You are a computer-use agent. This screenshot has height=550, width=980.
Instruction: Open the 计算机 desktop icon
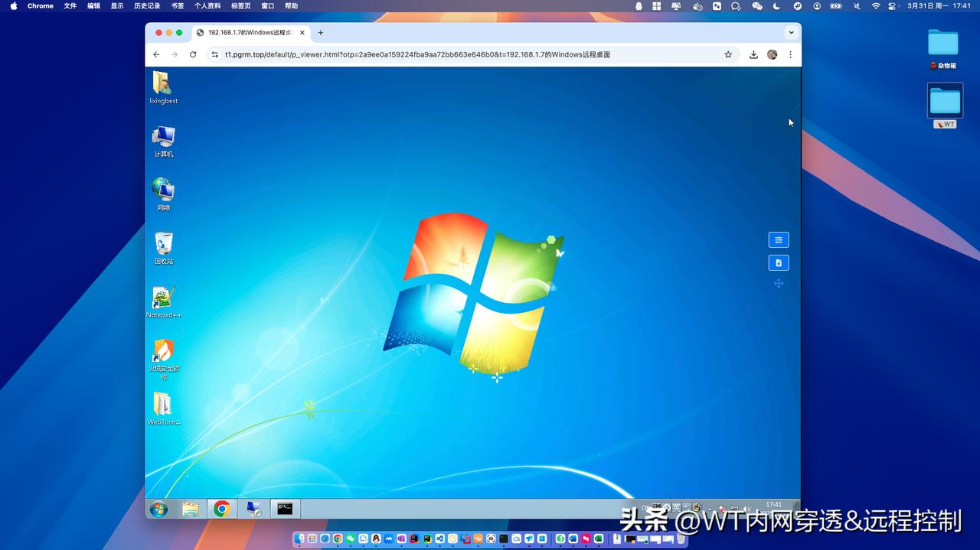(163, 142)
